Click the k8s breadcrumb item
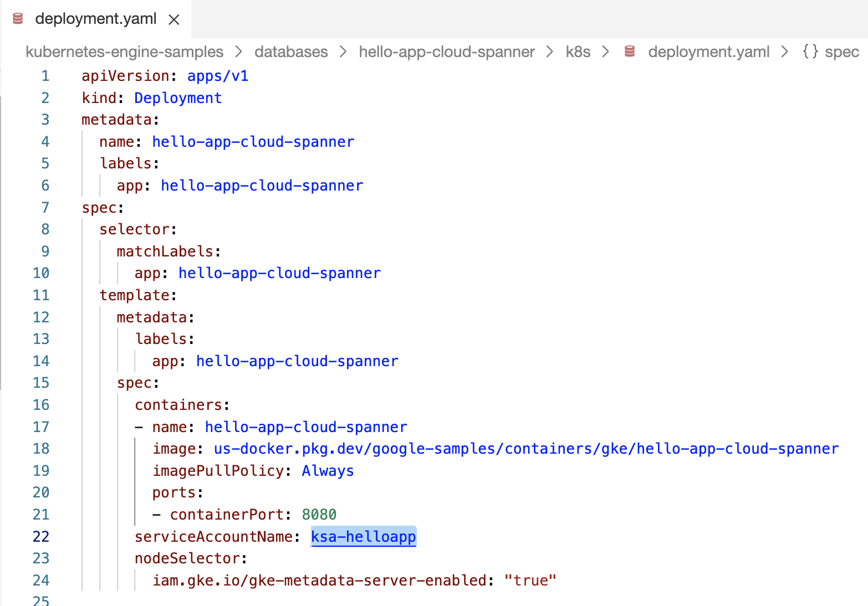This screenshot has height=606, width=868. tap(578, 52)
